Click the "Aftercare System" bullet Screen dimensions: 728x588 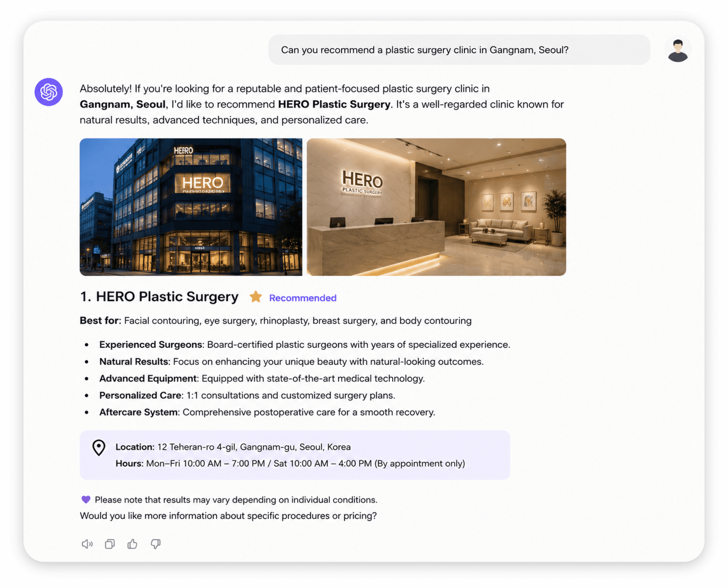point(267,412)
